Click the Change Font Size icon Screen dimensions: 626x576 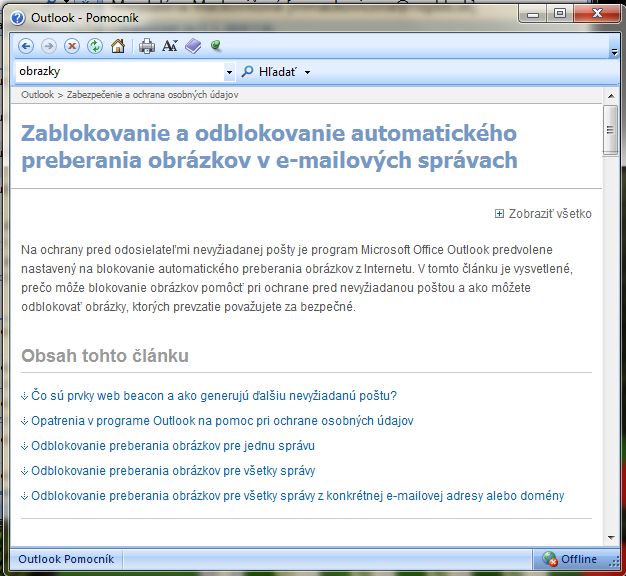[x=169, y=46]
